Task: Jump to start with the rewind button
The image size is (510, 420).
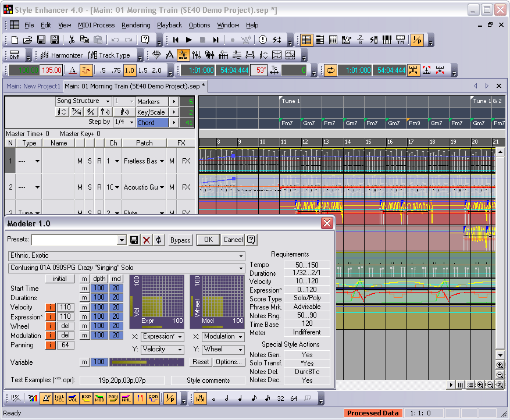Action: click(x=175, y=40)
